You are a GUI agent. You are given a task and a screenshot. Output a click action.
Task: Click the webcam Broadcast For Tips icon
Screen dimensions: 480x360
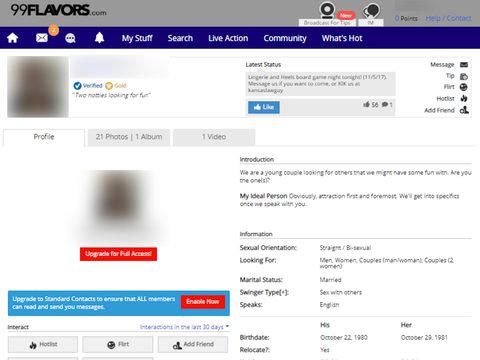tap(327, 10)
